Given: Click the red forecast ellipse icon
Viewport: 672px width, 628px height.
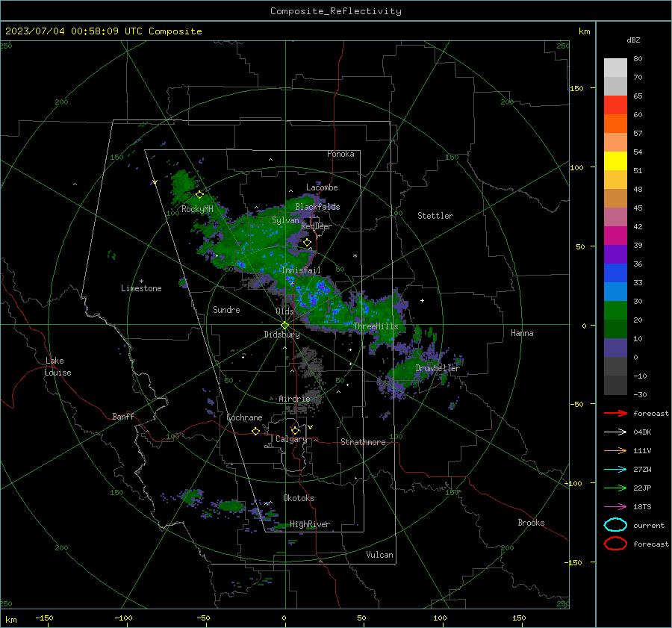Looking at the screenshot, I should [615, 544].
